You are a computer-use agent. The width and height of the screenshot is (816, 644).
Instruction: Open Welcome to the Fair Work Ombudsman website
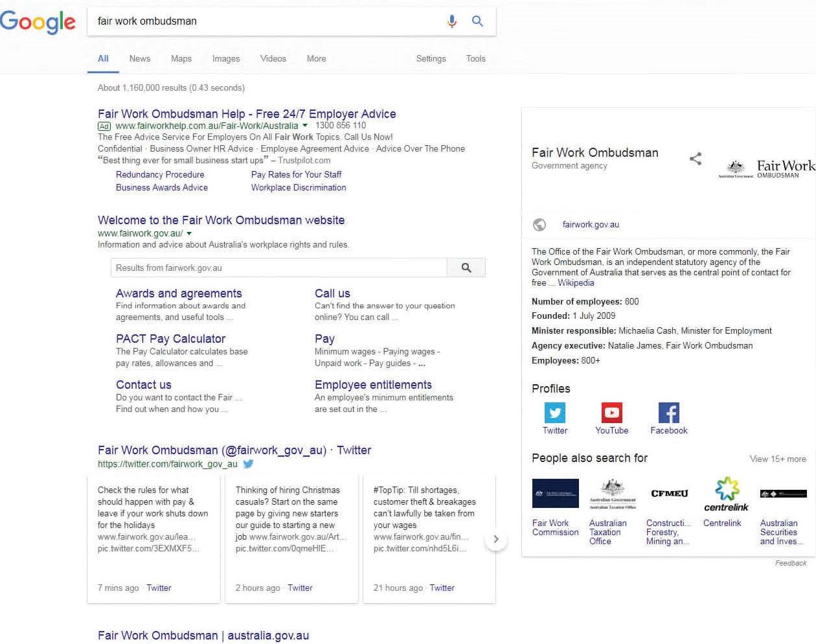[x=221, y=220]
